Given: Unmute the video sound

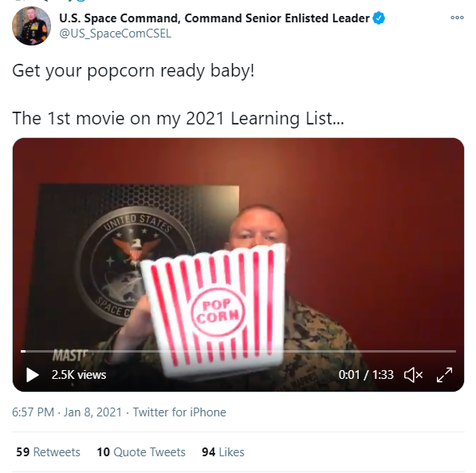Looking at the screenshot, I should (x=413, y=375).
